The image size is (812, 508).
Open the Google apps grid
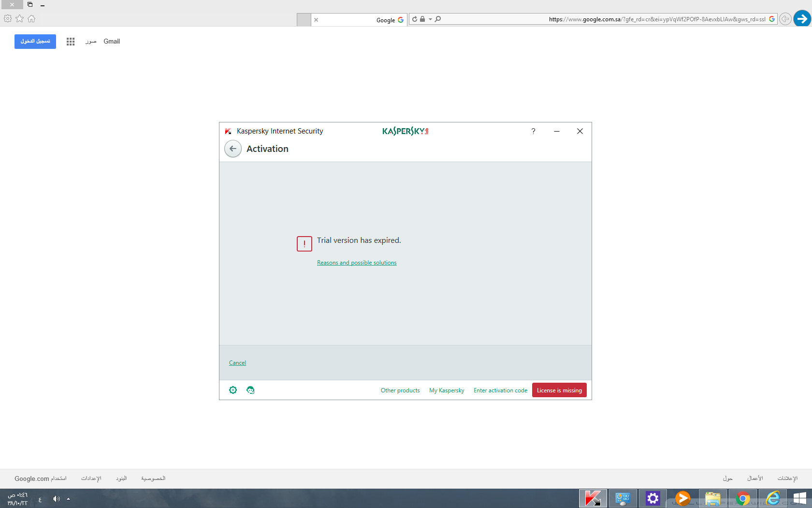tap(71, 42)
